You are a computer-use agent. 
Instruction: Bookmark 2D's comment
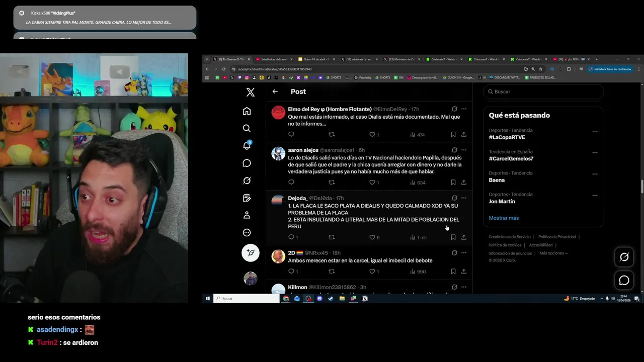(453, 271)
